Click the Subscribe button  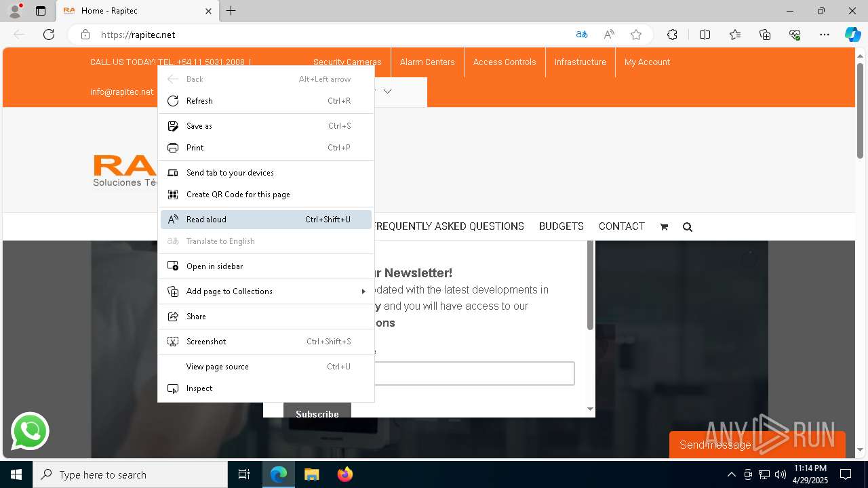pyautogui.click(x=317, y=411)
